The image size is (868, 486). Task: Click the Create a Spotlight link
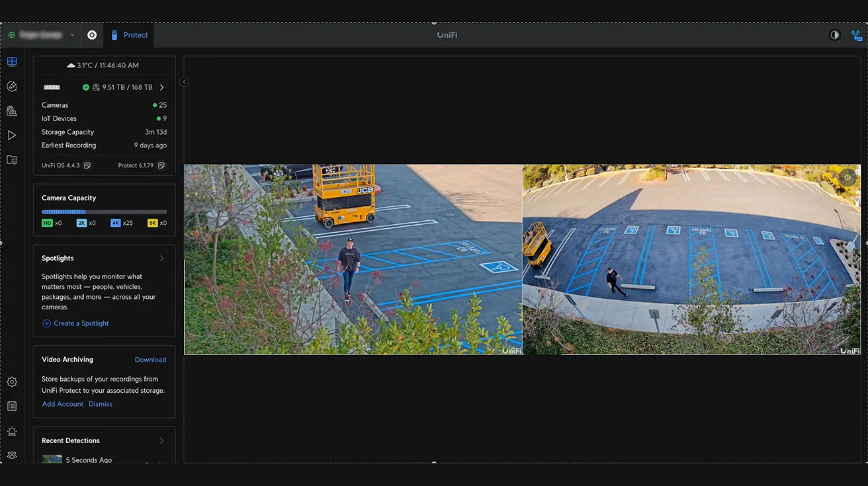pyautogui.click(x=75, y=323)
